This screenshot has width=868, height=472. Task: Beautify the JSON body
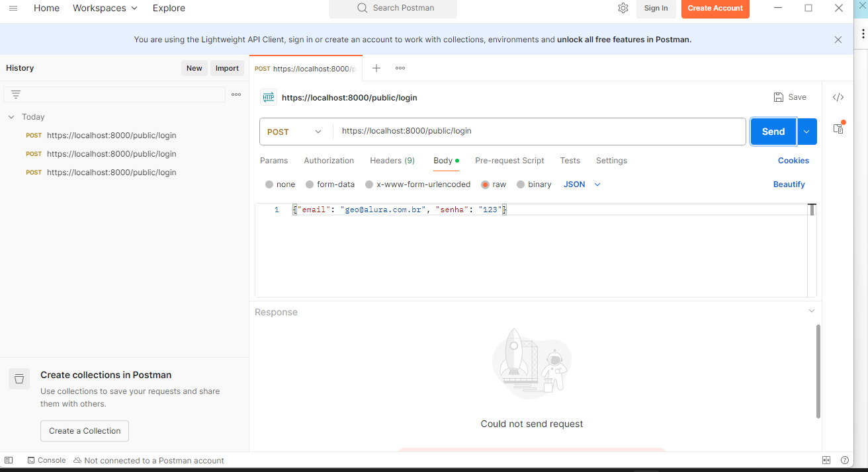click(x=789, y=184)
